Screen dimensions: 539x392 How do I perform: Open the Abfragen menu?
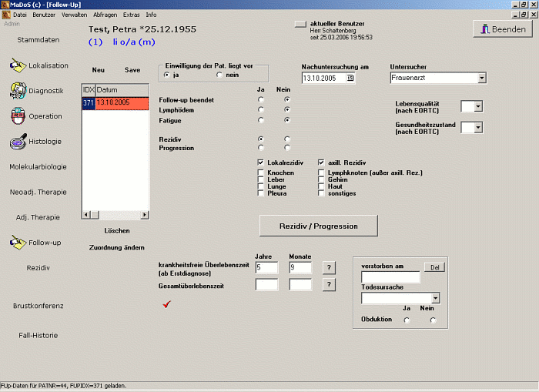pyautogui.click(x=105, y=15)
